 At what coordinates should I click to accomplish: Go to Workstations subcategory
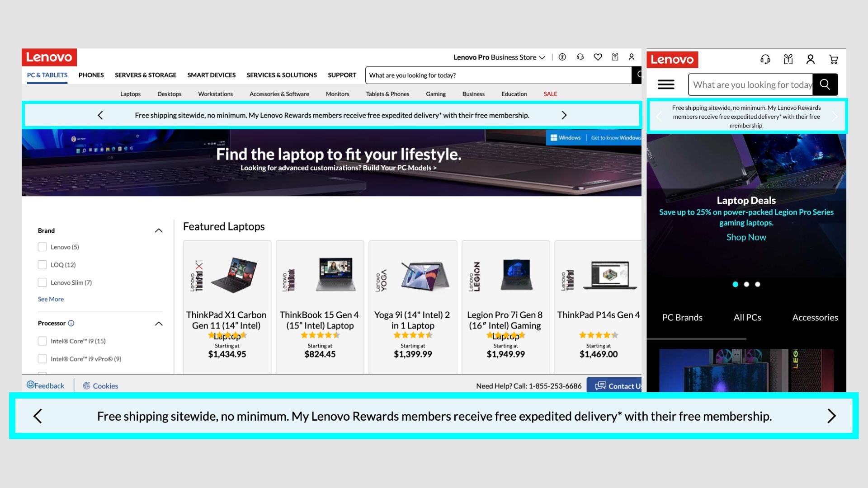point(215,94)
